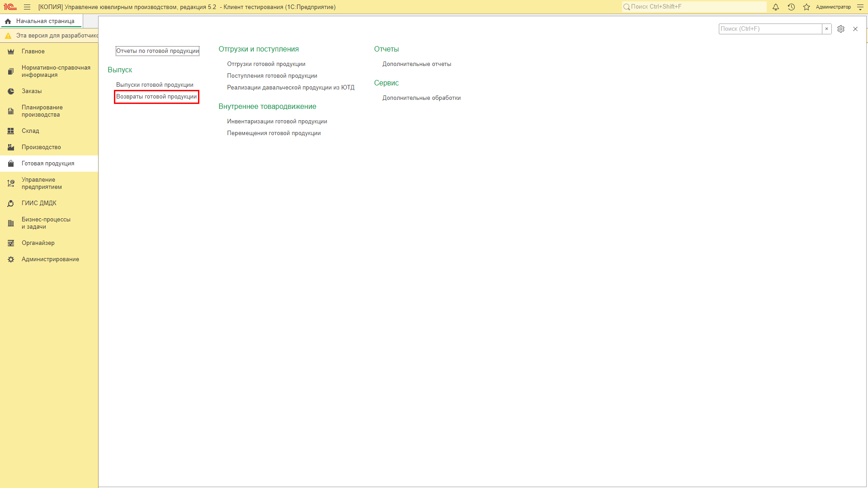Open Инвентаризации готовой продукции
Image resolution: width=868 pixels, height=488 pixels.
[x=277, y=122]
